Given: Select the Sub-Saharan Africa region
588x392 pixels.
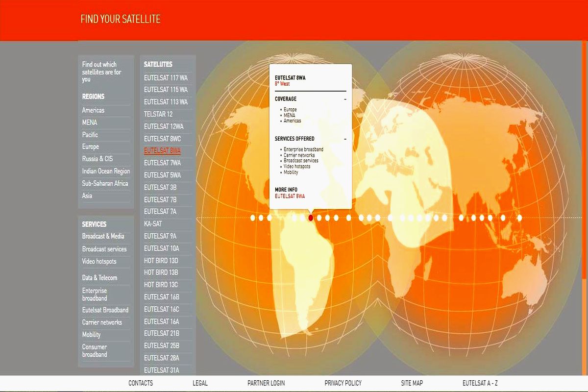Looking at the screenshot, I should pyautogui.click(x=105, y=183).
